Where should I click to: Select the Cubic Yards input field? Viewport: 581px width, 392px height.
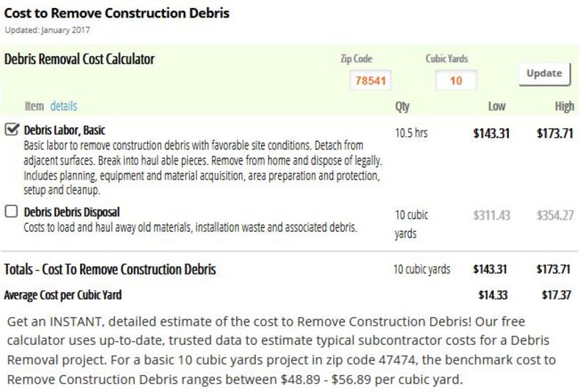[x=456, y=80]
